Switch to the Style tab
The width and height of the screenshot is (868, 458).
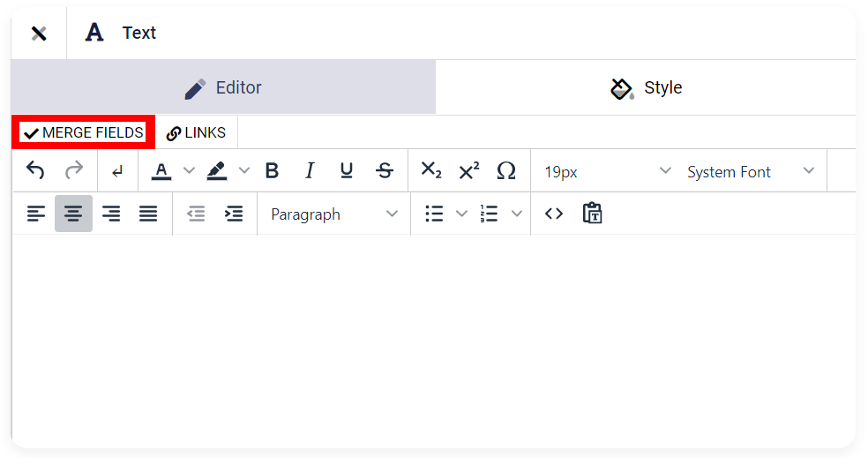[x=646, y=87]
